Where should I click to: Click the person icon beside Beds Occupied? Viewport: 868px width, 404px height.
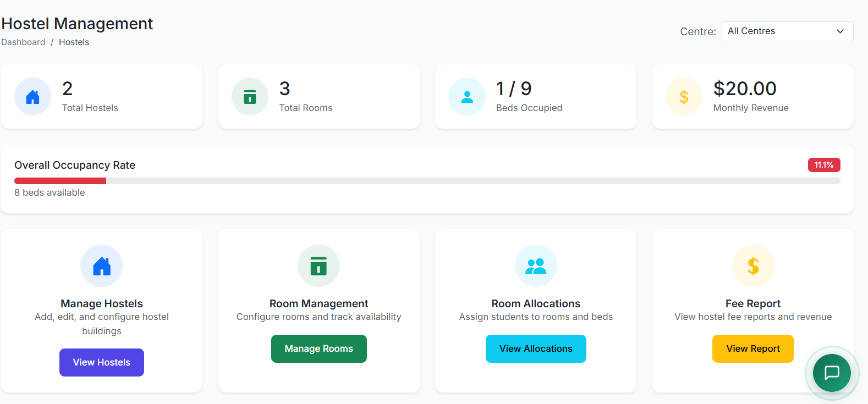pos(467,97)
